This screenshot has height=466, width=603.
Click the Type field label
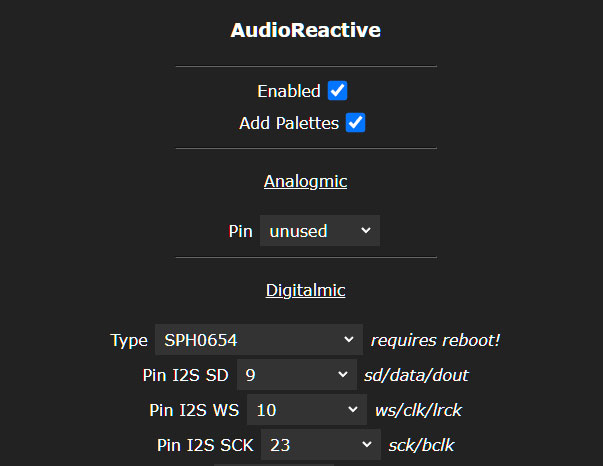129,340
